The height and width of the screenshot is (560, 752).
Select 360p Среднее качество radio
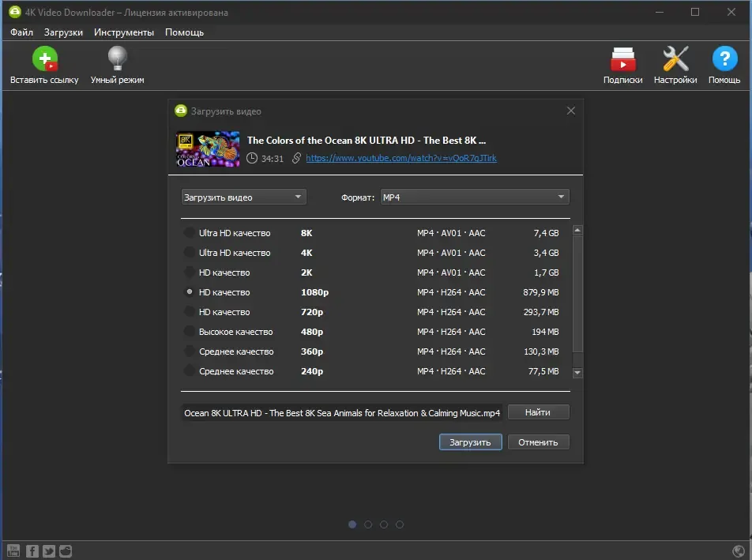[190, 351]
